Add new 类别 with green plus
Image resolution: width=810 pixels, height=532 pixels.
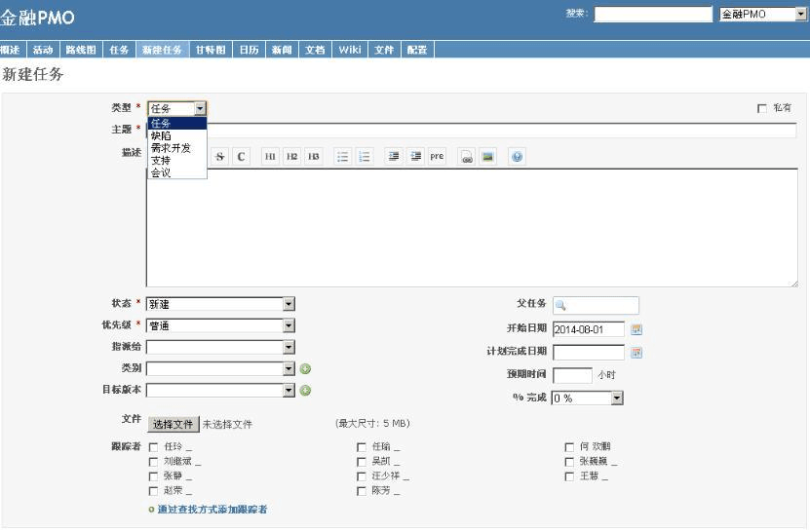[305, 368]
